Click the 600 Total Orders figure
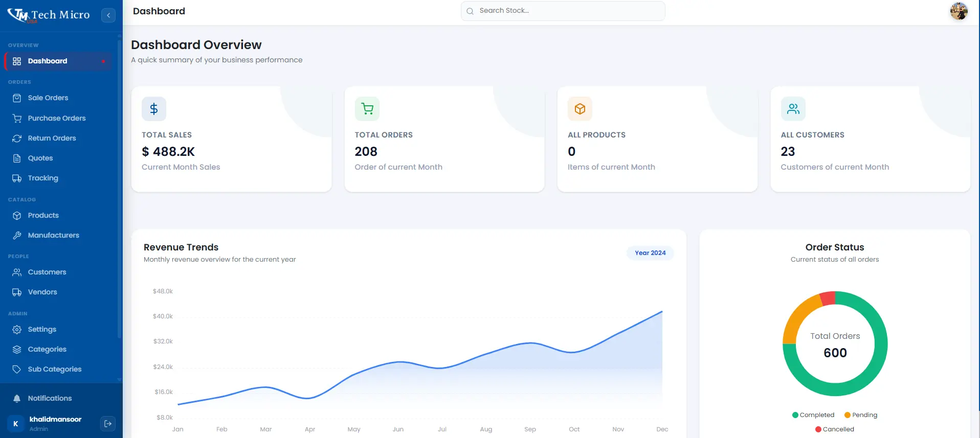This screenshot has width=980, height=438. point(835,353)
